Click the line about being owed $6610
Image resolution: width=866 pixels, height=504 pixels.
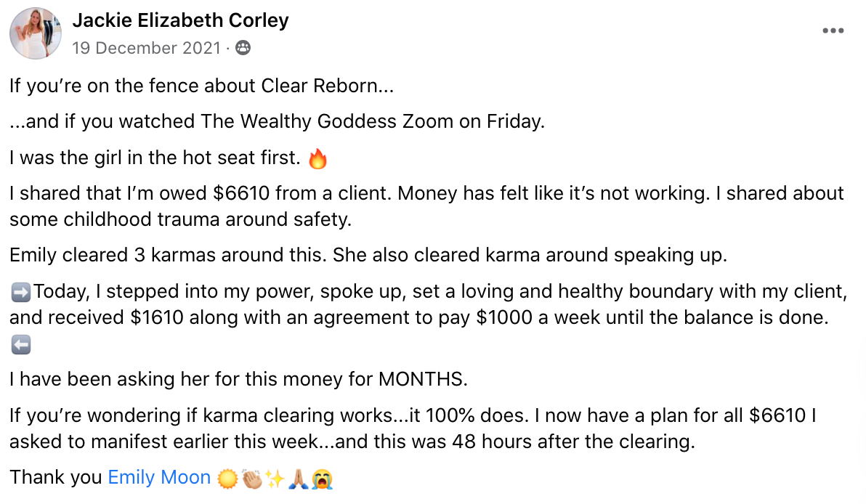click(x=427, y=206)
